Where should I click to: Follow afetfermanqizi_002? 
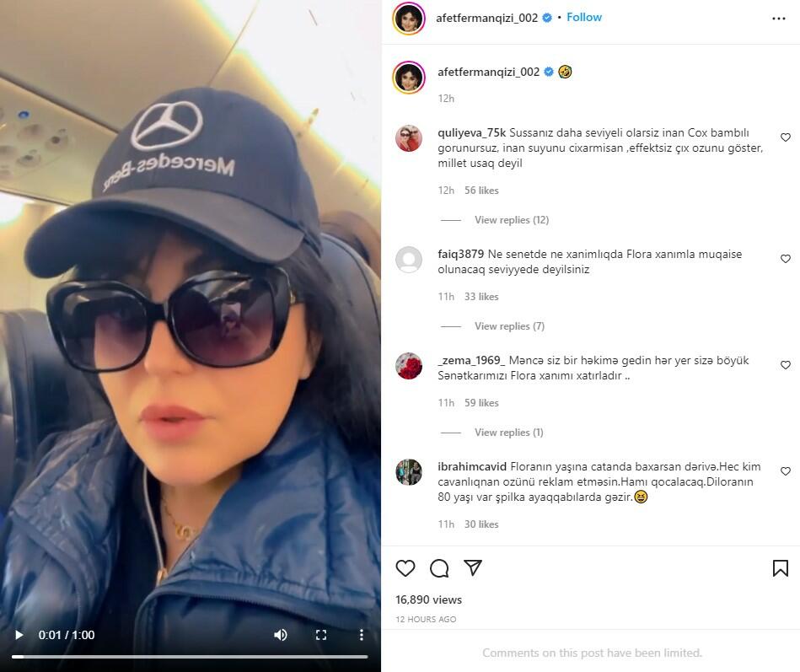(x=584, y=18)
